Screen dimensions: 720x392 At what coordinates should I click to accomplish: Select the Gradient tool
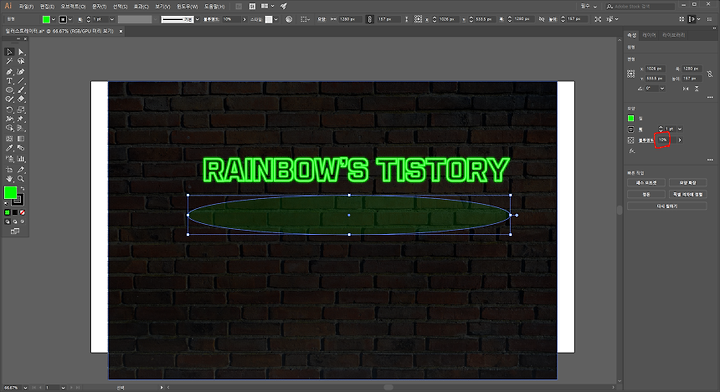(21, 139)
